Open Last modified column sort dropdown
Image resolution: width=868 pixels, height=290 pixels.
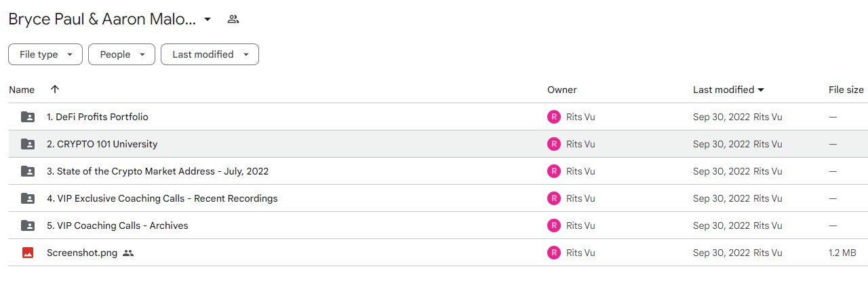(x=761, y=90)
